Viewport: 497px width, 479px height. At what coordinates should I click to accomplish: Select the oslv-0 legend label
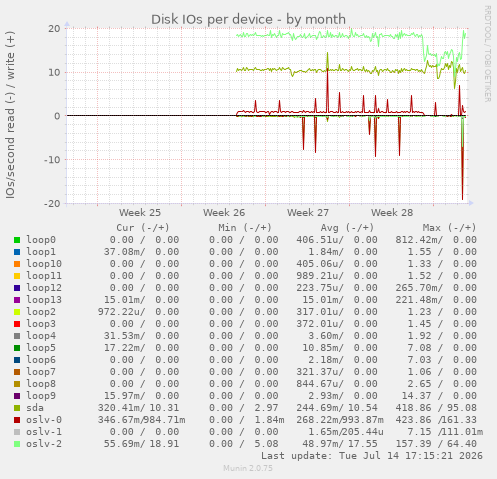[x=44, y=420]
